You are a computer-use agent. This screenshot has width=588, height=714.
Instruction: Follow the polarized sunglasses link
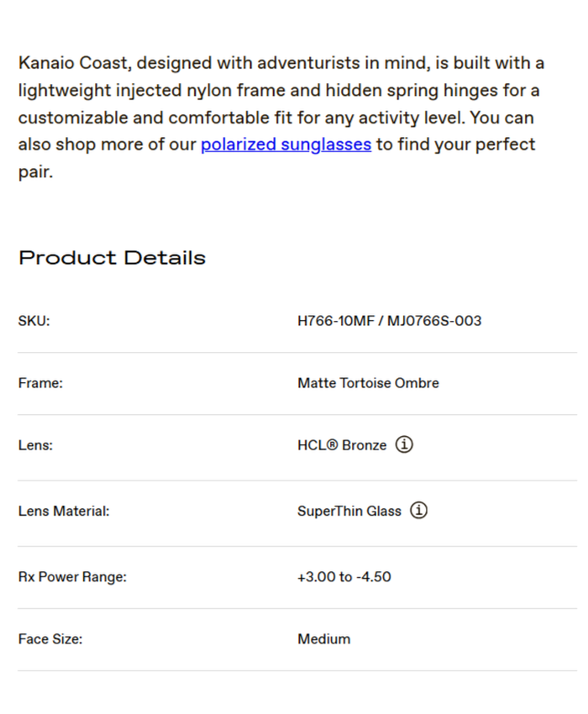point(286,144)
